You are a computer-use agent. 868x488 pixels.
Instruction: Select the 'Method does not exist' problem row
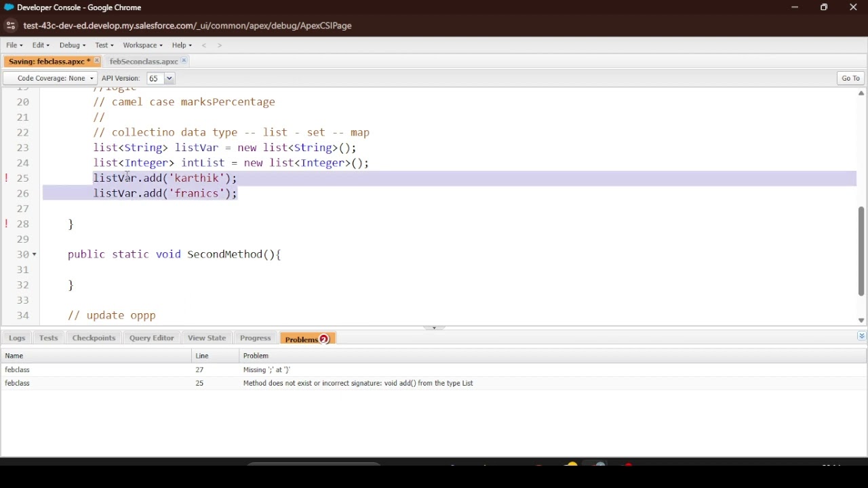(434, 384)
